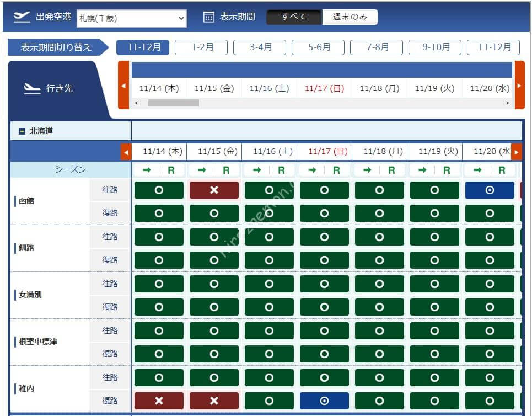Image resolution: width=532 pixels, height=416 pixels.
Task: Click the calendar icon next to 表示期間
Action: click(208, 17)
